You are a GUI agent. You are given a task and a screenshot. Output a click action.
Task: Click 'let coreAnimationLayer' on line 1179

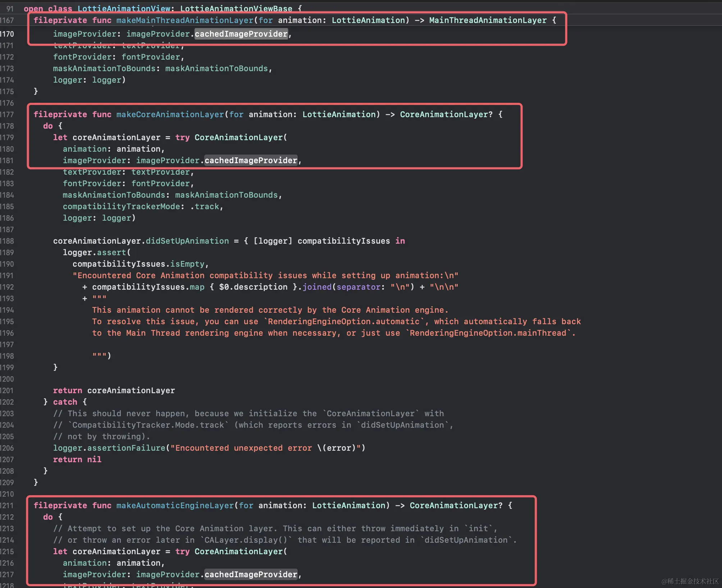coord(106,138)
